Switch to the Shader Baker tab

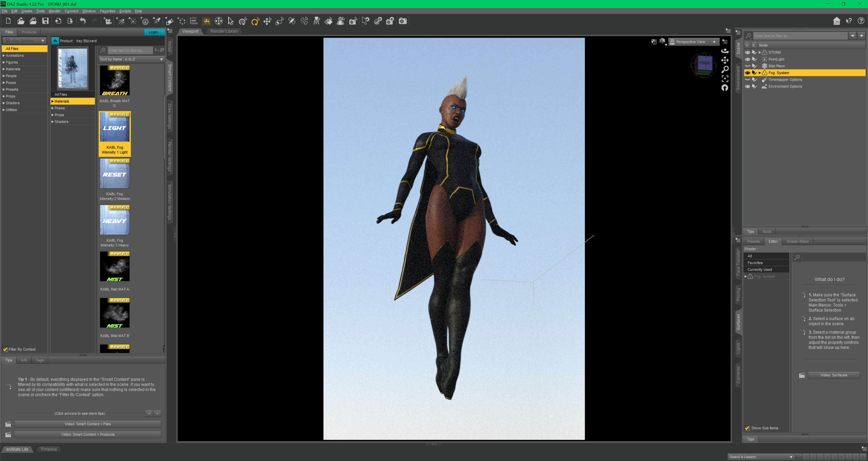point(797,241)
